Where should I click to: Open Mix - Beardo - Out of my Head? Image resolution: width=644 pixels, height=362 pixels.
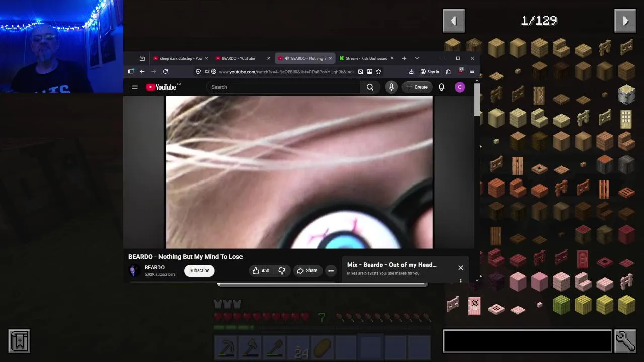(x=391, y=265)
